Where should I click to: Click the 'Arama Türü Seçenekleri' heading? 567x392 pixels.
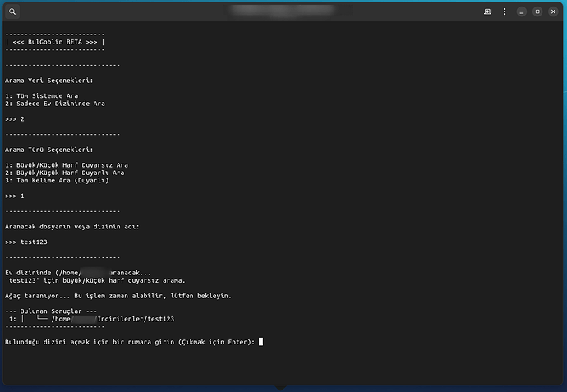coord(48,150)
